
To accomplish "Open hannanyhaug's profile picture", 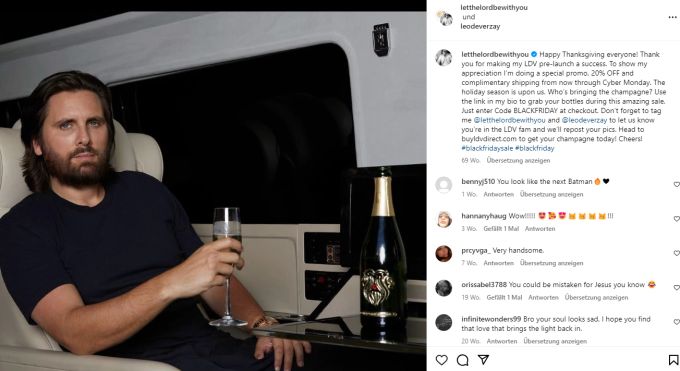I will 444,219.
